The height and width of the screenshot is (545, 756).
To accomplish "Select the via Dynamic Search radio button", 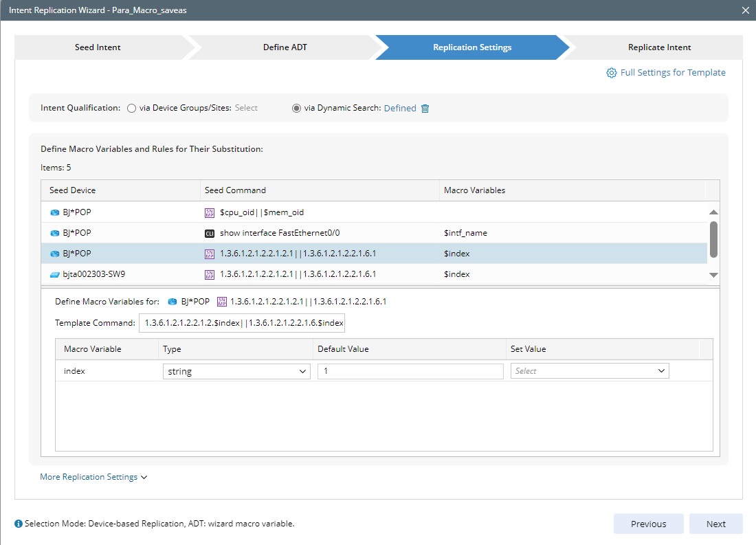I will (x=296, y=108).
